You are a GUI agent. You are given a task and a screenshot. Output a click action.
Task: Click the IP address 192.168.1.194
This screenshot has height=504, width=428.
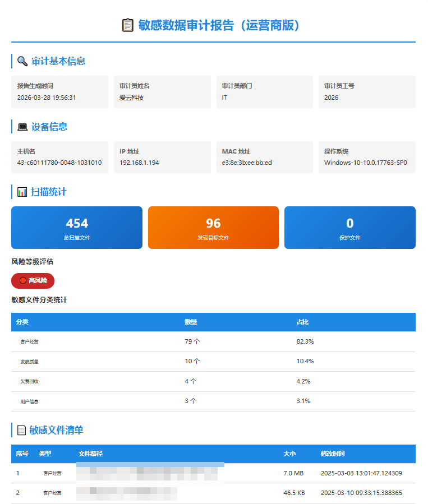pos(139,163)
